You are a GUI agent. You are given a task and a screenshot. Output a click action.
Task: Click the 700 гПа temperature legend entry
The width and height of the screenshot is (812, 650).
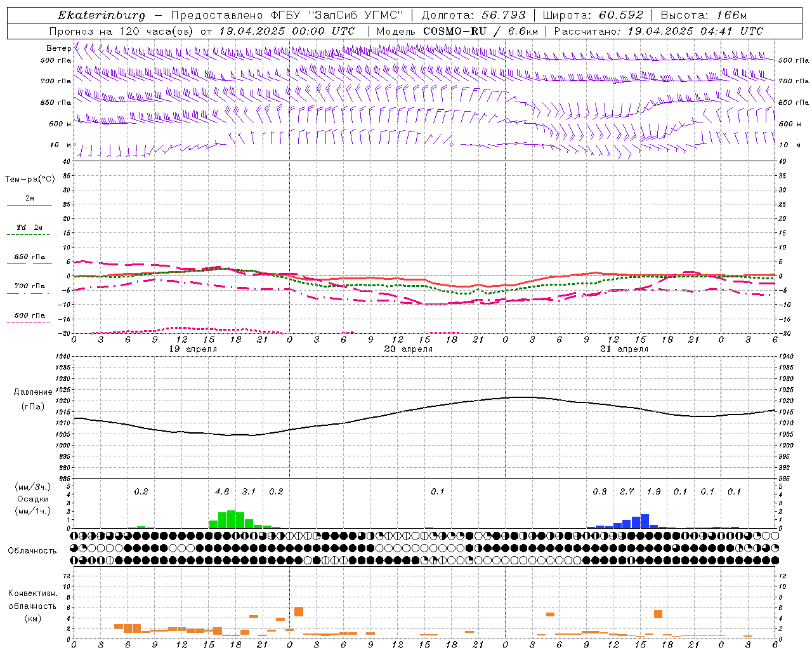coord(29,286)
